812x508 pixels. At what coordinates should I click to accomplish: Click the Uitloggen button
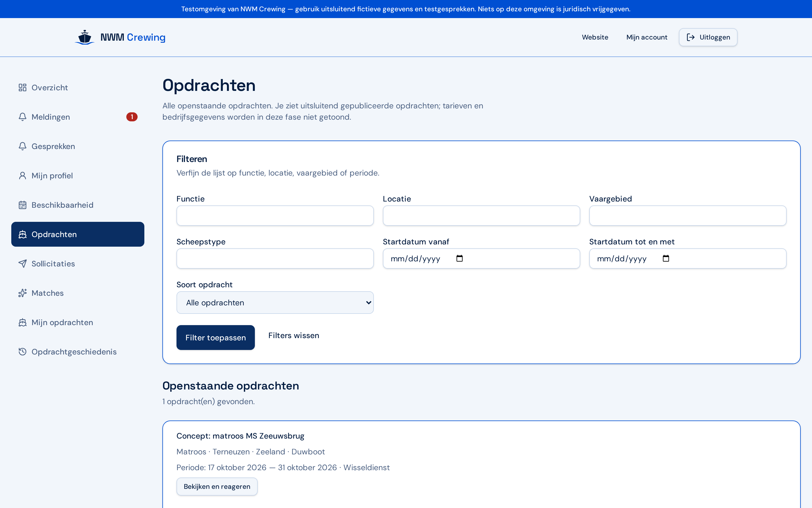[x=708, y=37]
